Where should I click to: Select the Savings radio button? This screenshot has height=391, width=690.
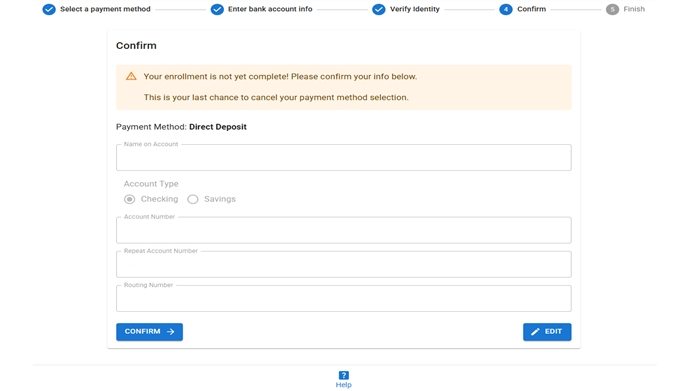(193, 199)
